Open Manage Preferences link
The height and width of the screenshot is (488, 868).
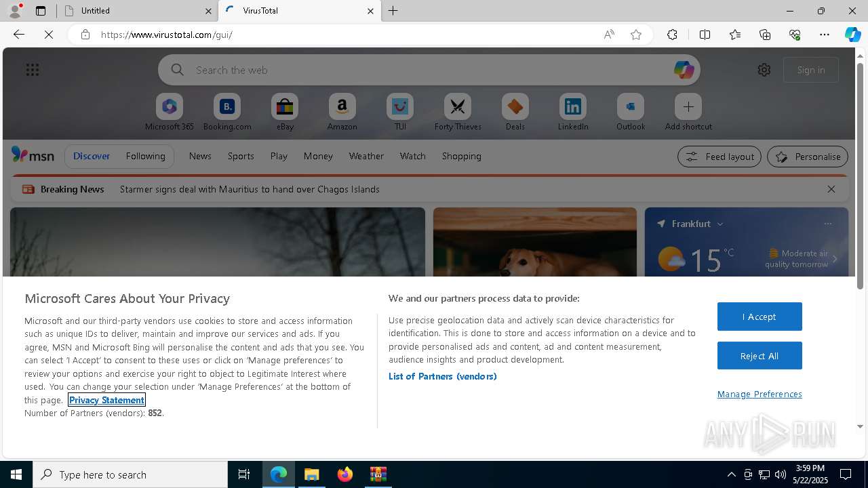[x=759, y=394]
